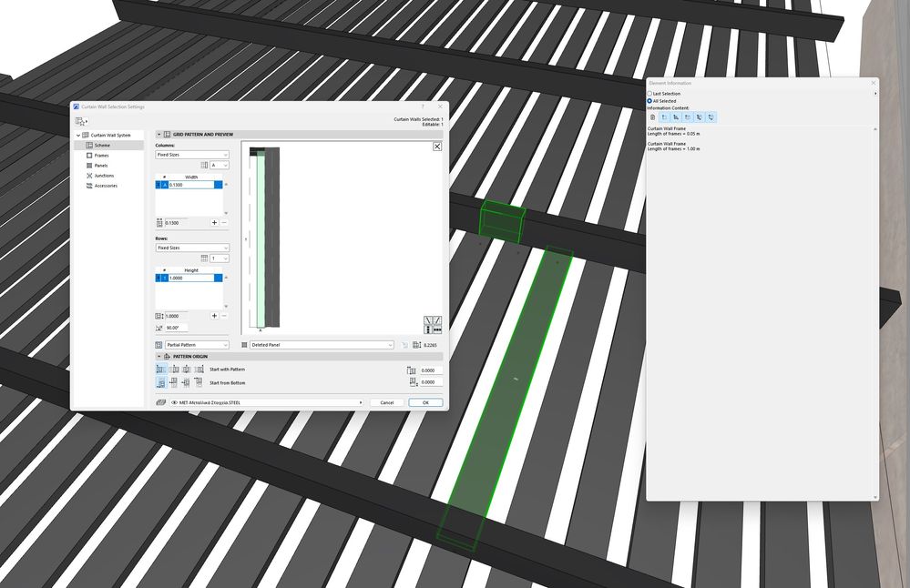Select Scheme in the settings sidebar

99,145
